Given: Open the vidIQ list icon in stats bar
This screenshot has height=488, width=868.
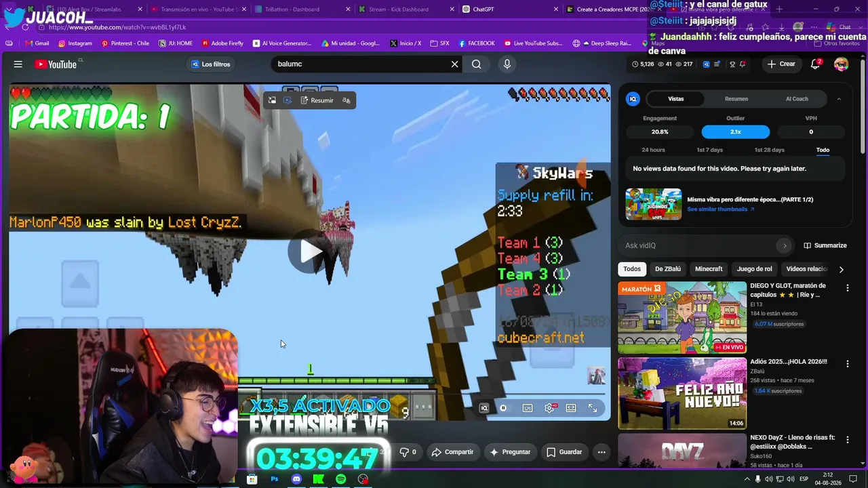Looking at the screenshot, I should coord(717,64).
